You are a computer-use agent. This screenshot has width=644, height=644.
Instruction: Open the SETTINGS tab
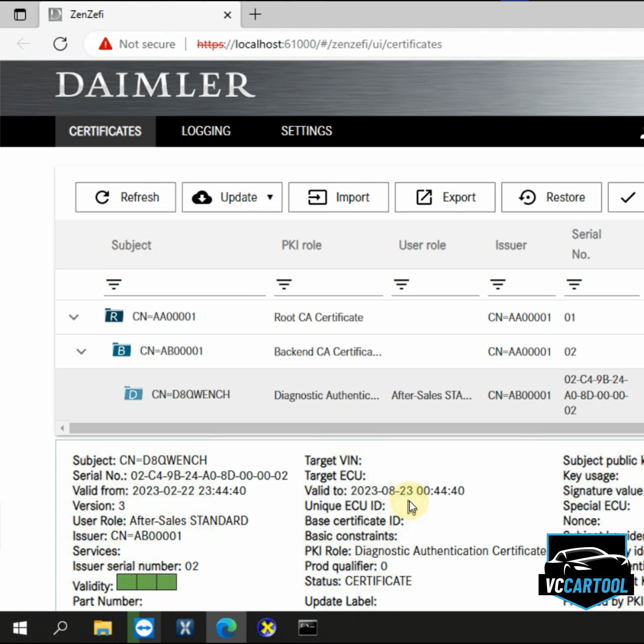[306, 131]
